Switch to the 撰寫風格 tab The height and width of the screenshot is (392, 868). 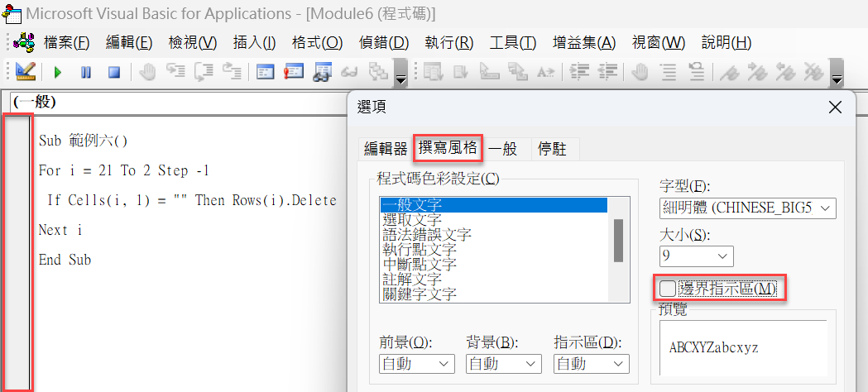tap(449, 148)
